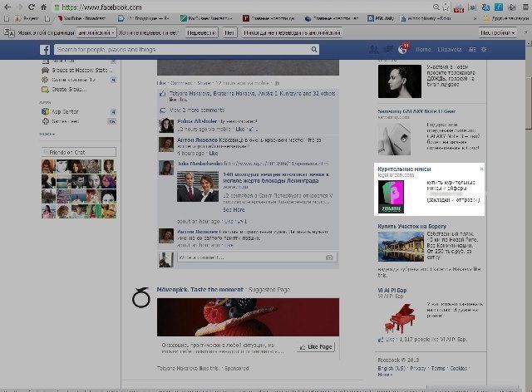This screenshot has height=392, width=532.
Task: Click Like under the top post
Action: point(160,83)
